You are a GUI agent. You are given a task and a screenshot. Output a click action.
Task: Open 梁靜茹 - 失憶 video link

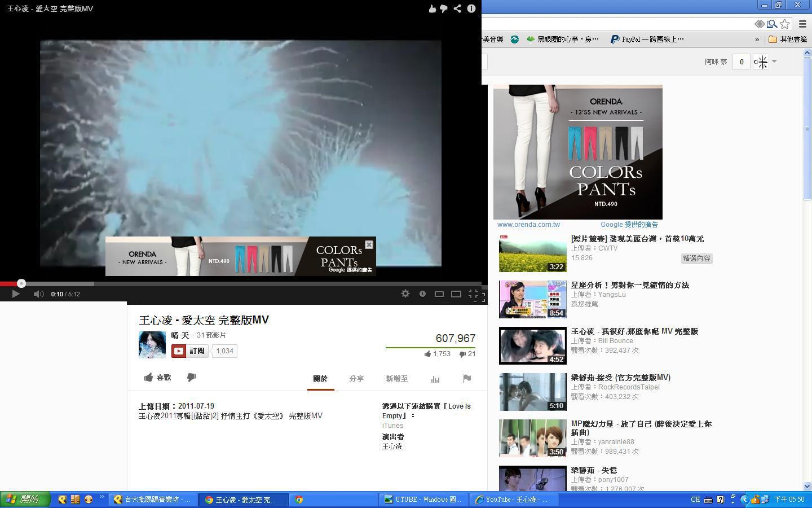click(594, 470)
